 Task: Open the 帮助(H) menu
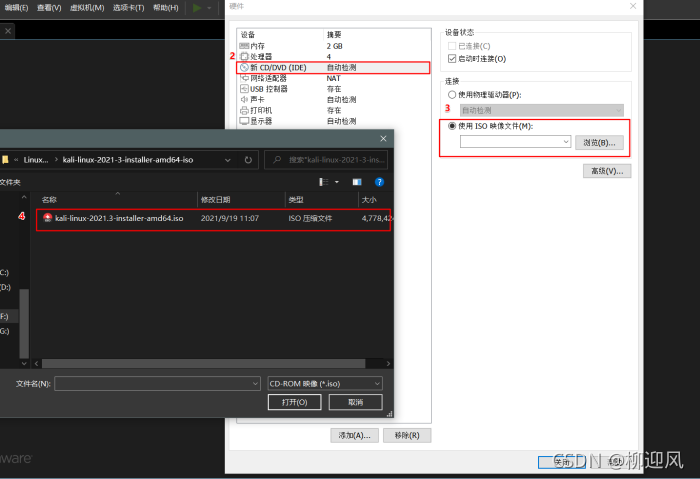coord(166,8)
